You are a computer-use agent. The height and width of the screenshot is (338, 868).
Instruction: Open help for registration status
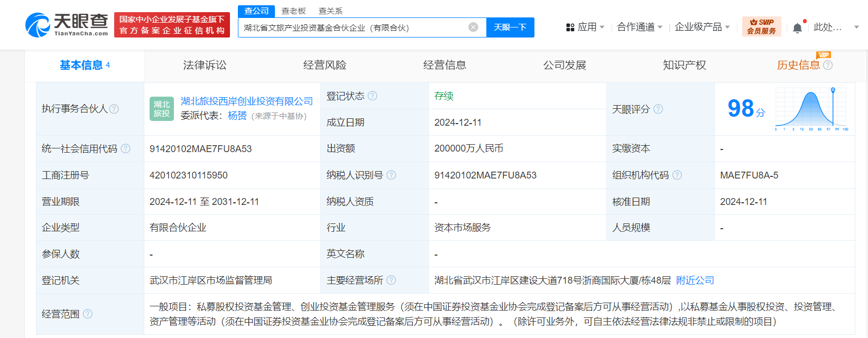pyautogui.click(x=372, y=96)
